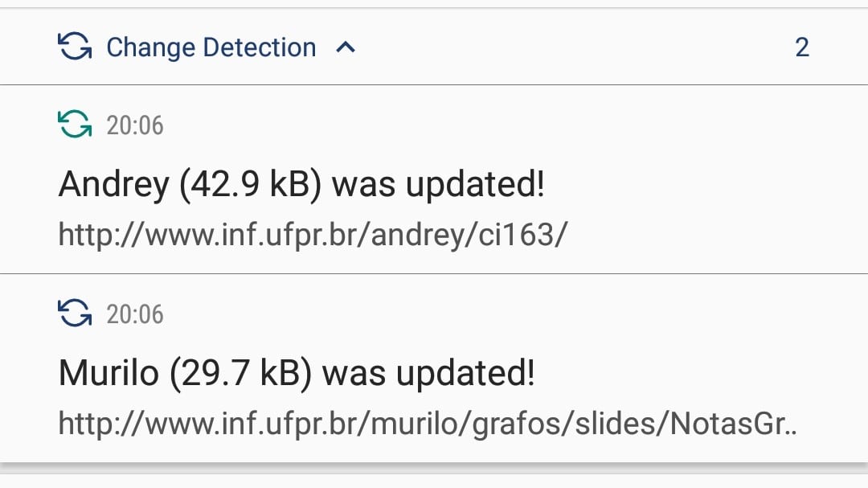Click the 20:06 timestamp on Andrey notification

(135, 125)
